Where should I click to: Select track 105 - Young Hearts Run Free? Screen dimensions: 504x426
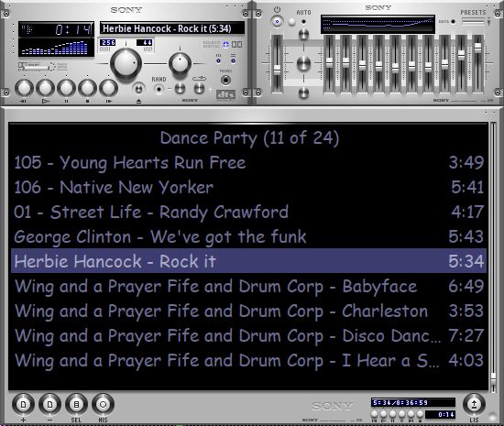coord(248,162)
